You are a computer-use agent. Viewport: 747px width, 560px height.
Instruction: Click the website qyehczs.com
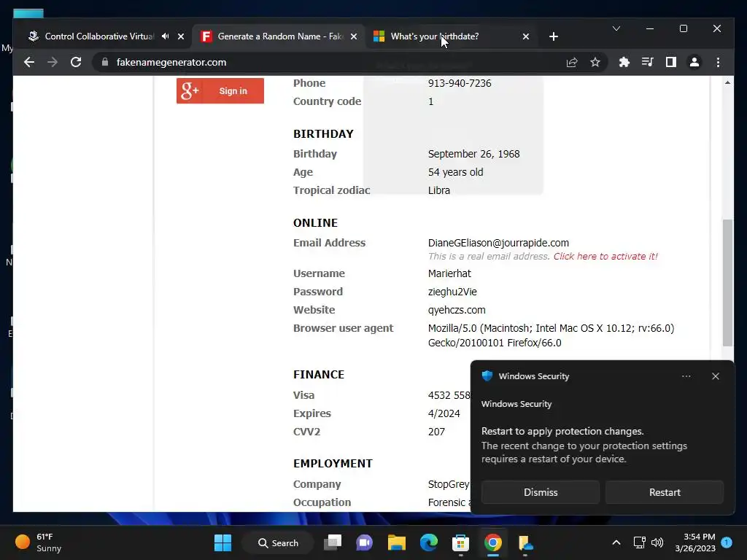[x=457, y=310]
